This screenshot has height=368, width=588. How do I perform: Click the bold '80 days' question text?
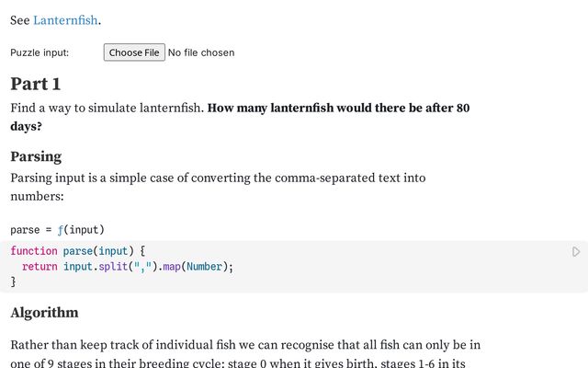[x=338, y=109]
